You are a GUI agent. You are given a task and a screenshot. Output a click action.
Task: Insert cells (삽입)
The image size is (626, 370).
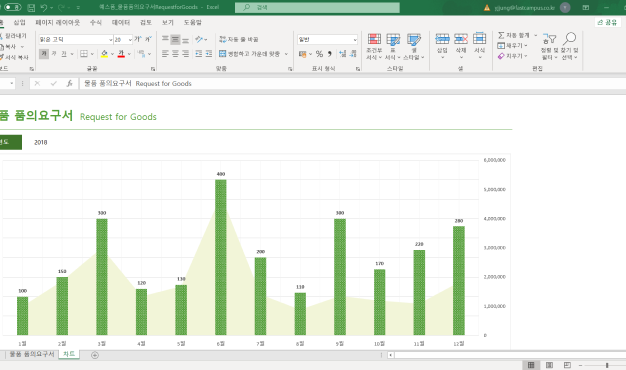(x=442, y=47)
